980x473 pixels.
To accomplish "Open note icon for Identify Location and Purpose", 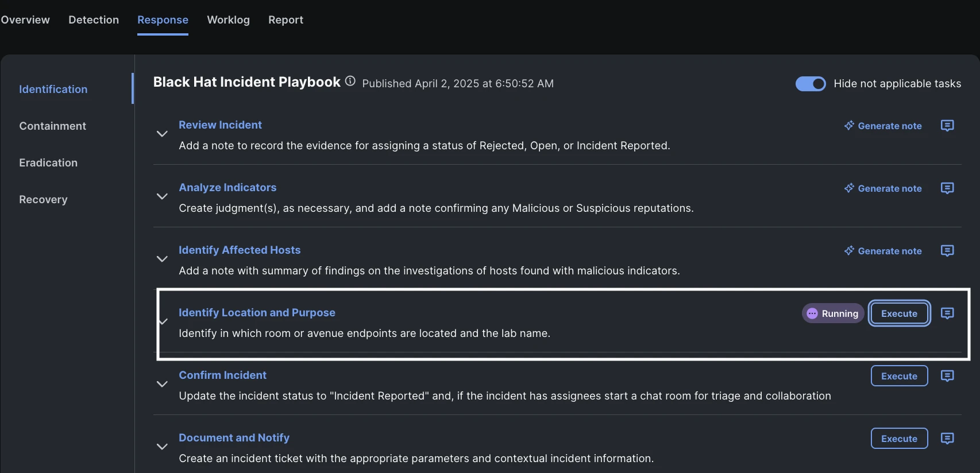I will (x=947, y=313).
